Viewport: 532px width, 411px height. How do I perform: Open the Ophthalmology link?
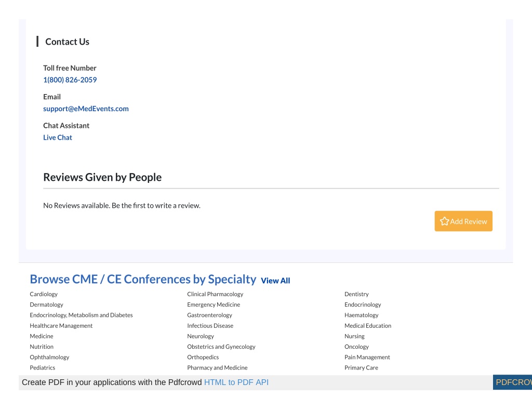tap(49, 357)
